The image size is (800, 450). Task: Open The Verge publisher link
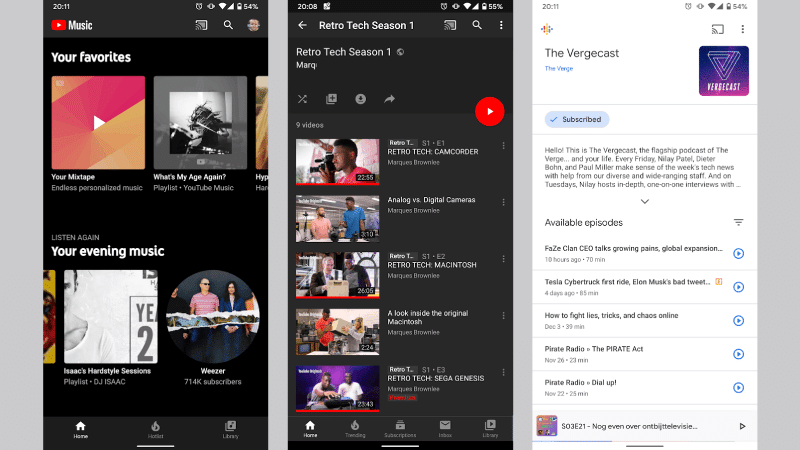(x=559, y=68)
